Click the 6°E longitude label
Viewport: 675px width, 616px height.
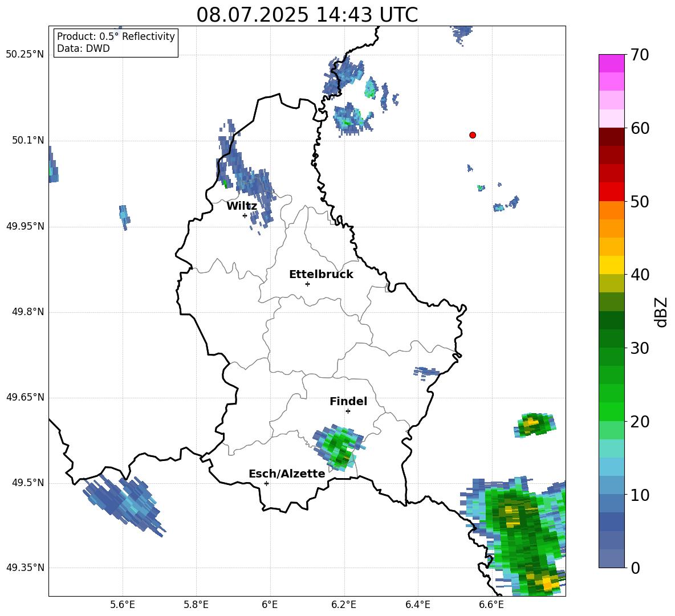point(270,605)
